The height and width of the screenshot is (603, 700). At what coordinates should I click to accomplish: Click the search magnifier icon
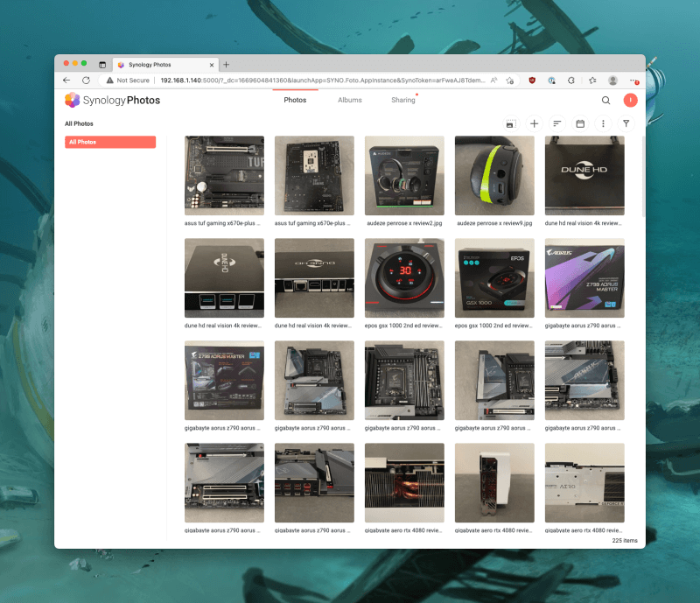point(605,100)
